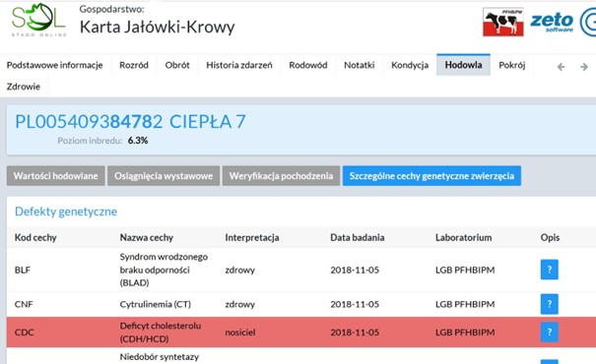The width and height of the screenshot is (596, 364).
Task: Switch to the Rodowód tab
Action: click(308, 65)
